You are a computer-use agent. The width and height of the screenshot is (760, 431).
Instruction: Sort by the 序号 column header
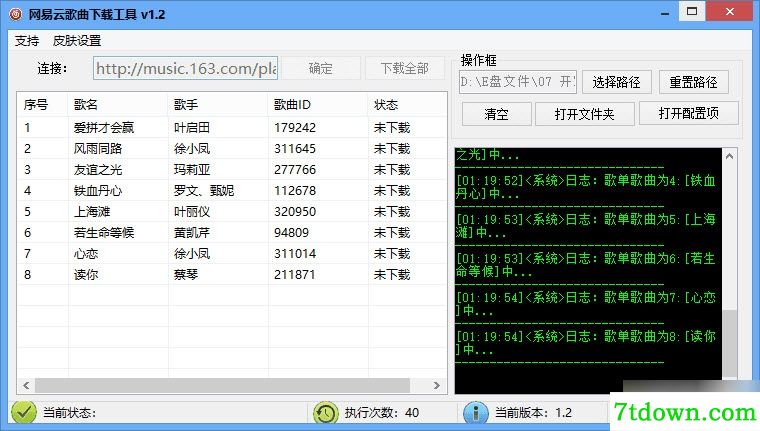click(43, 105)
